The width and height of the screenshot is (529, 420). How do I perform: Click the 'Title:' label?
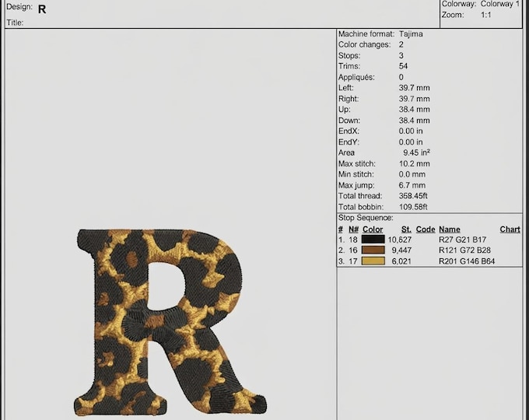click(x=15, y=23)
